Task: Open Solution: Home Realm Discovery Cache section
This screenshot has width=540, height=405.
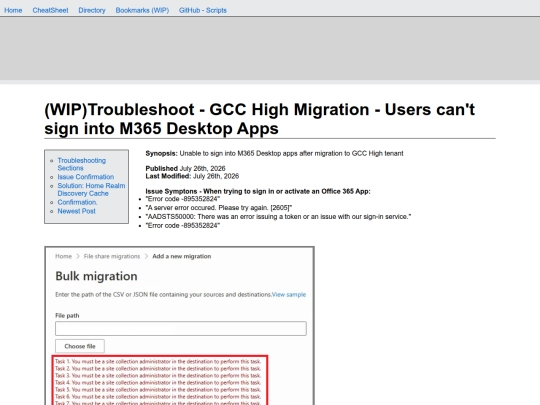Action: click(x=91, y=189)
